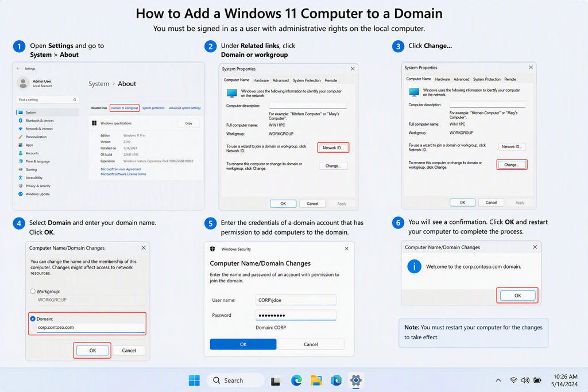
Task: Switch to Hardware tab in step 3 window
Action: tap(443, 79)
